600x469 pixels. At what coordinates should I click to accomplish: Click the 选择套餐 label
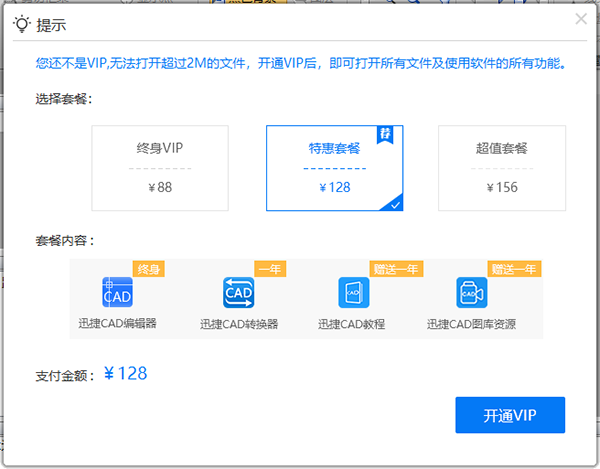click(x=64, y=99)
